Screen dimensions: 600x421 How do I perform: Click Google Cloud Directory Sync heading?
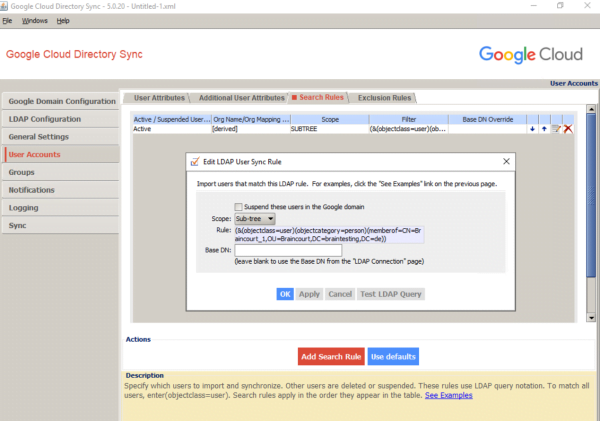(74, 54)
